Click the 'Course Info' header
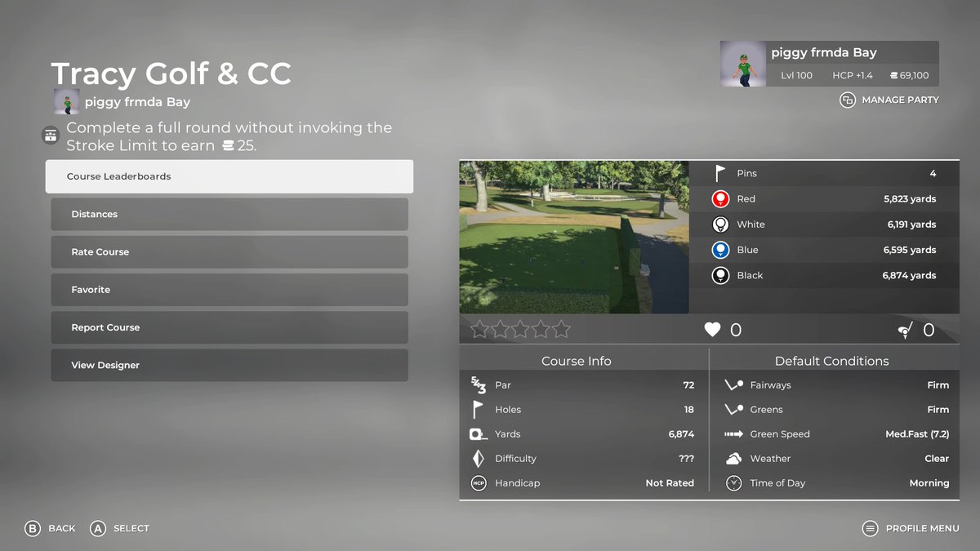Image resolution: width=980 pixels, height=551 pixels. click(577, 361)
